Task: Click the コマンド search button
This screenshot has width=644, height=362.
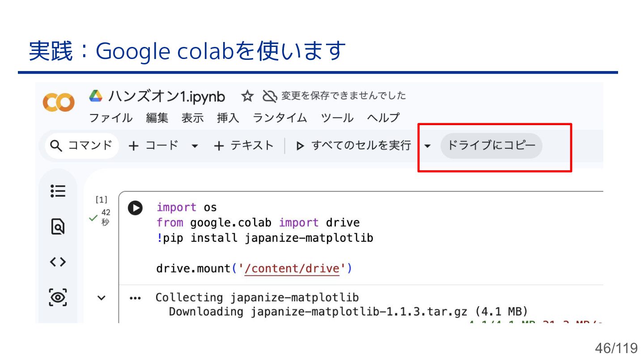Action: pyautogui.click(x=82, y=146)
